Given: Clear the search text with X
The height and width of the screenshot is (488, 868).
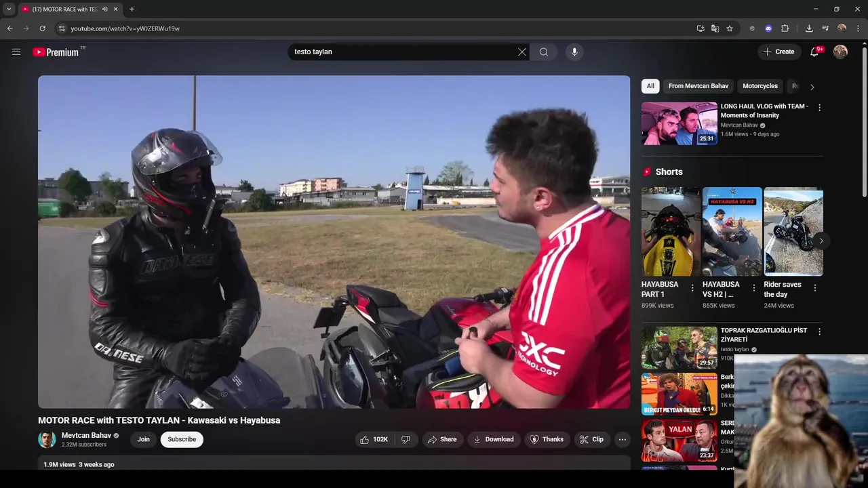Looking at the screenshot, I should tap(522, 52).
